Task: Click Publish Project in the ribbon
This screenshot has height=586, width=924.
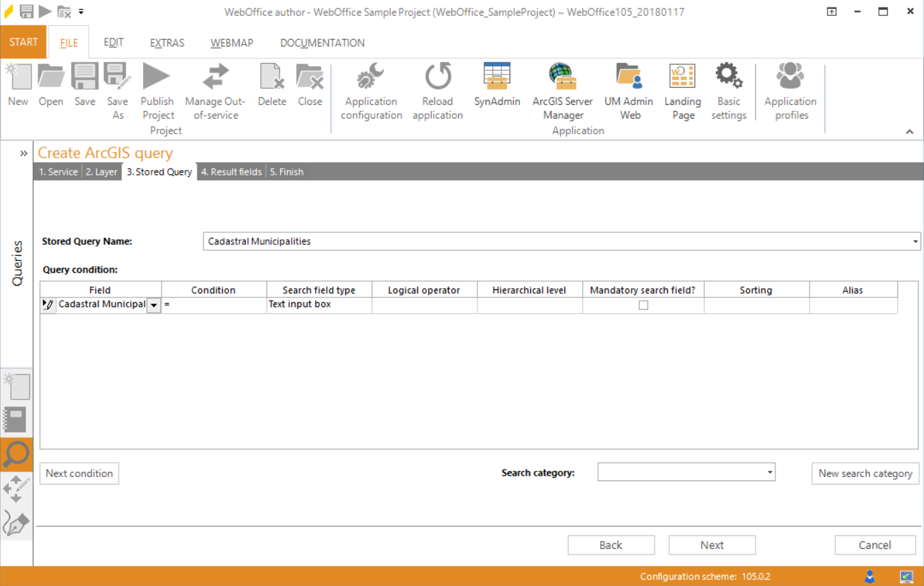Action: (157, 90)
